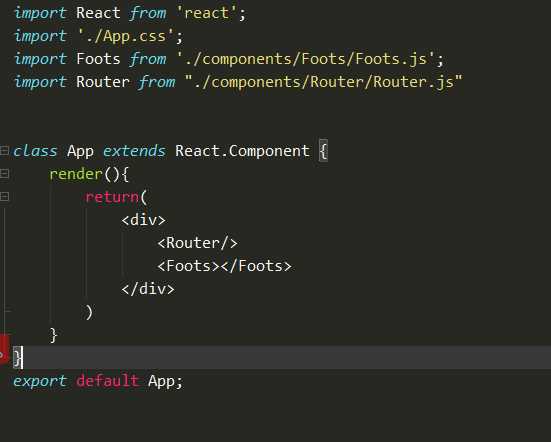Click the App; text in the export line

tap(166, 381)
